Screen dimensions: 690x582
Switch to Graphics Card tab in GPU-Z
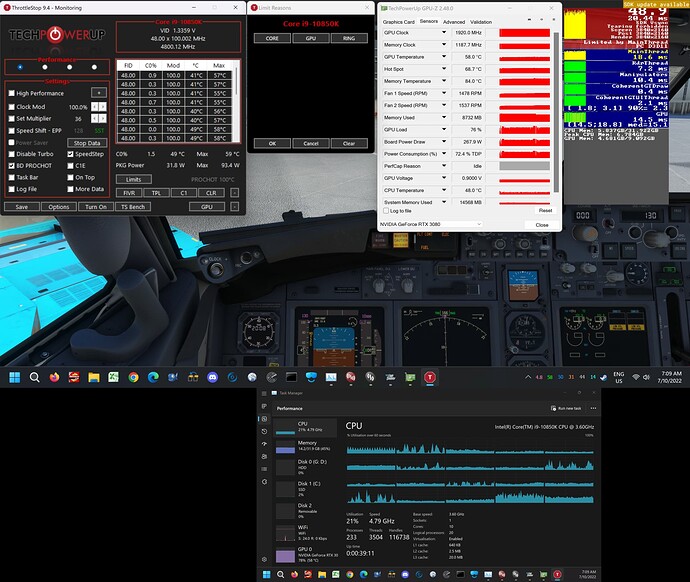click(399, 22)
